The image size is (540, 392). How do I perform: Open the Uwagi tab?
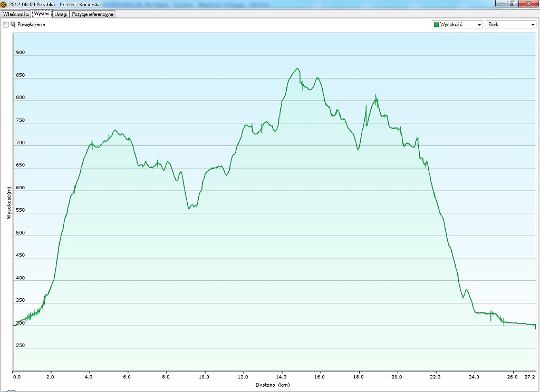61,14
